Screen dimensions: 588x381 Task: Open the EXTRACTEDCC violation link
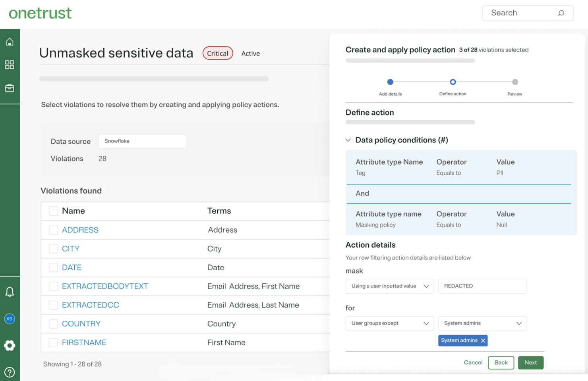[x=91, y=305]
